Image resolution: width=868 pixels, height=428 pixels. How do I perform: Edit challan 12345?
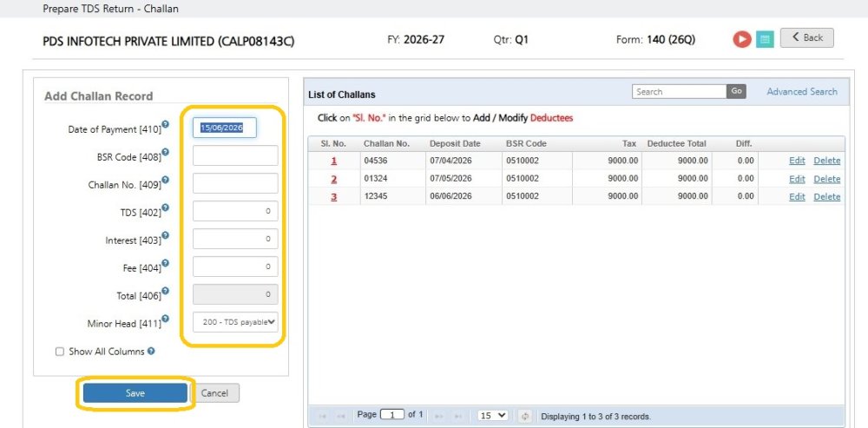coord(797,196)
